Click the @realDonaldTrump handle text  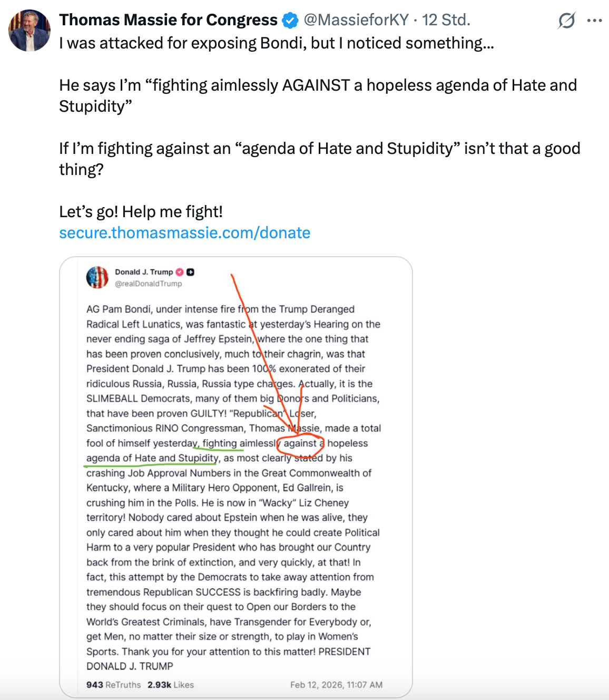point(149,284)
